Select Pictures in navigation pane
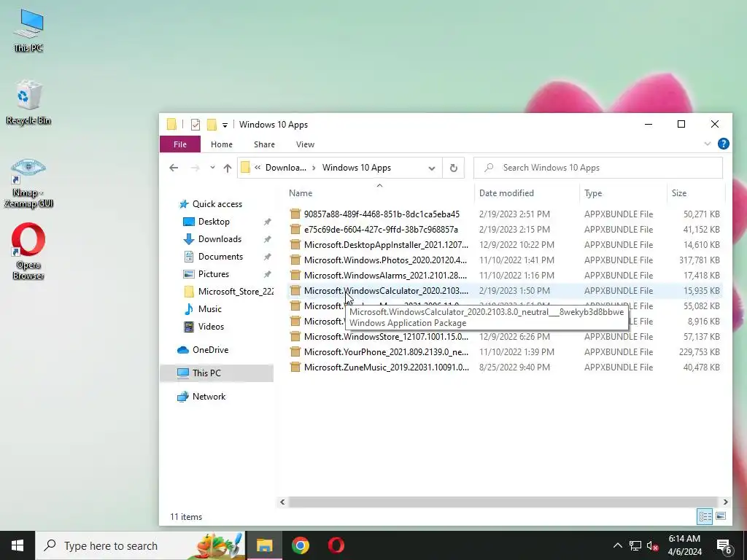This screenshot has height=560, width=747. click(213, 274)
